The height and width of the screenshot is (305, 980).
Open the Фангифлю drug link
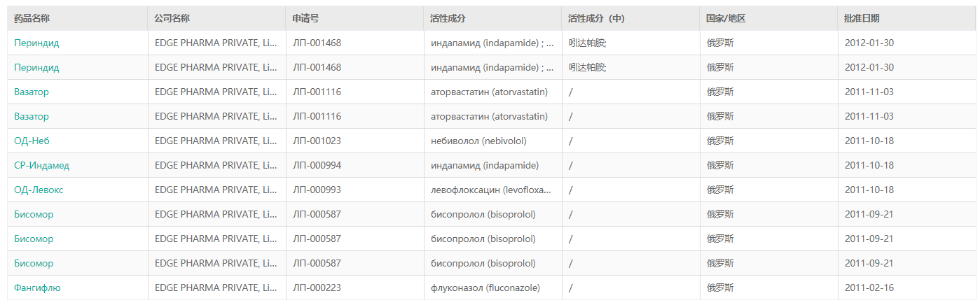tap(37, 288)
